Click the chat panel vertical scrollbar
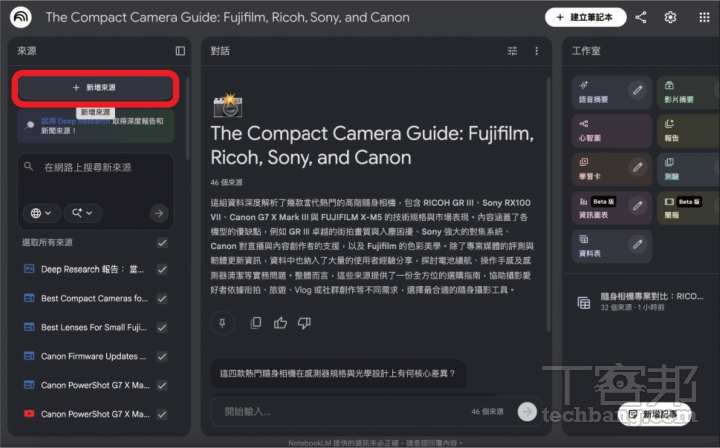This screenshot has width=720, height=448. coord(549,204)
